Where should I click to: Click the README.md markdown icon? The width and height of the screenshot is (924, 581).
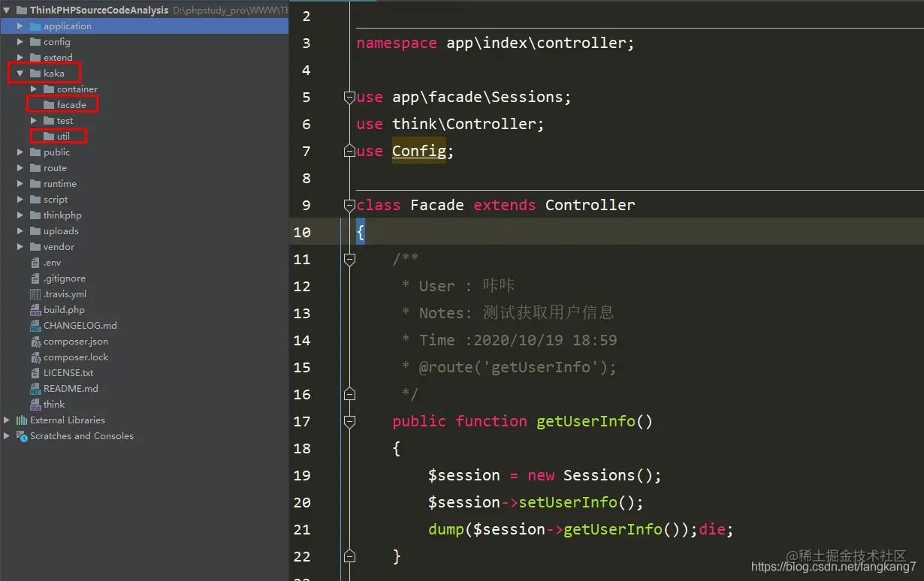tap(35, 389)
